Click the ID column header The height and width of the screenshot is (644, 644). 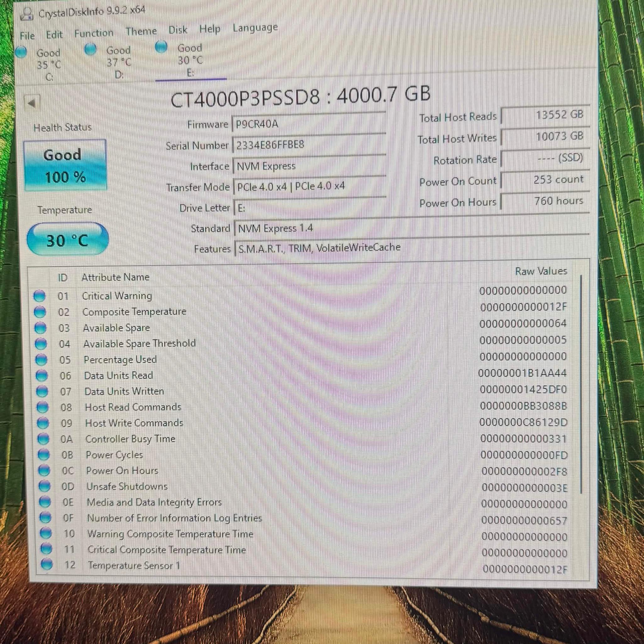pyautogui.click(x=63, y=278)
